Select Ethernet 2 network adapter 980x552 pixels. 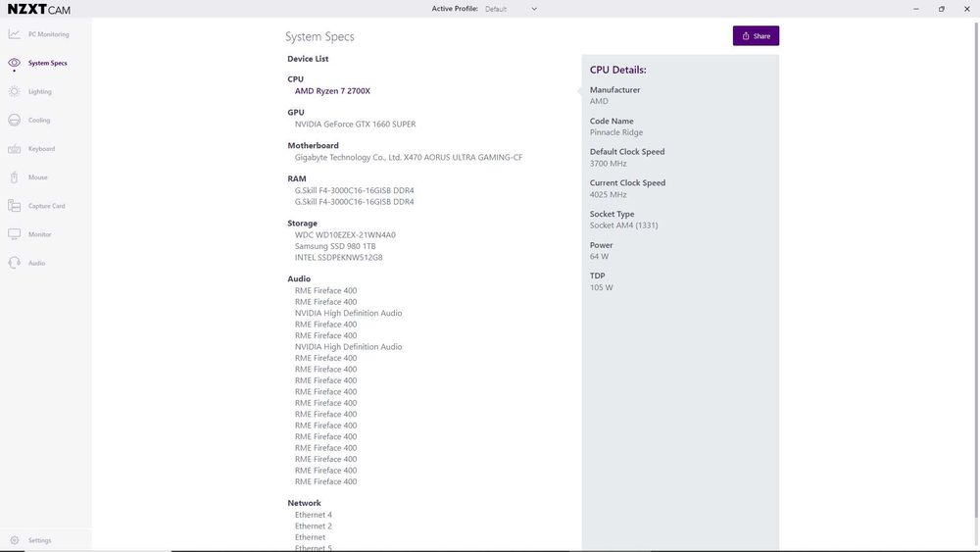314,526
